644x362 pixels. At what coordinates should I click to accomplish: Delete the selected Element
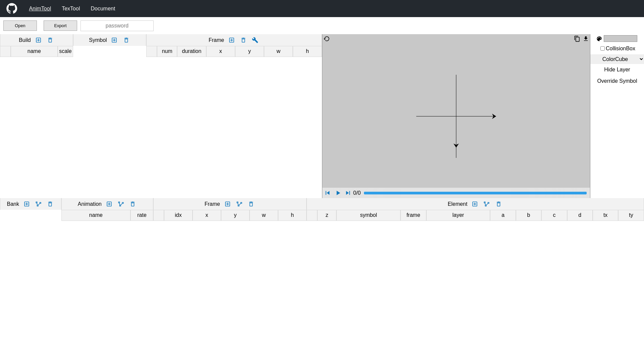[x=499, y=204]
